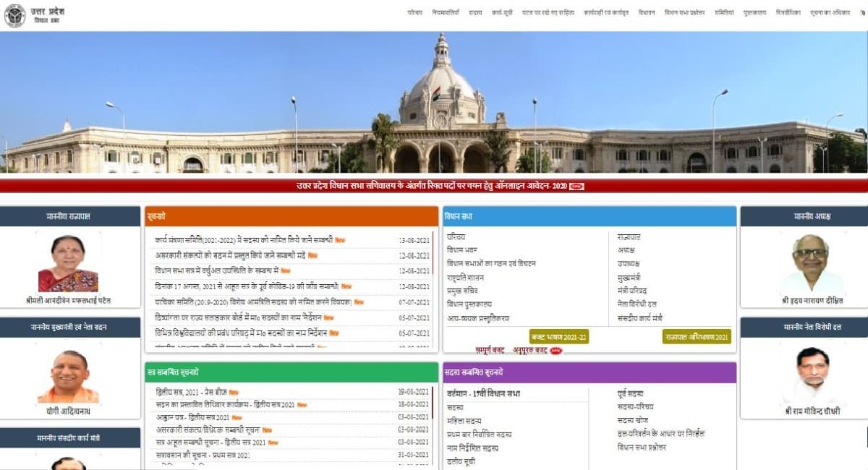
Task: Click the New badge on the red banner
Action: click(576, 187)
